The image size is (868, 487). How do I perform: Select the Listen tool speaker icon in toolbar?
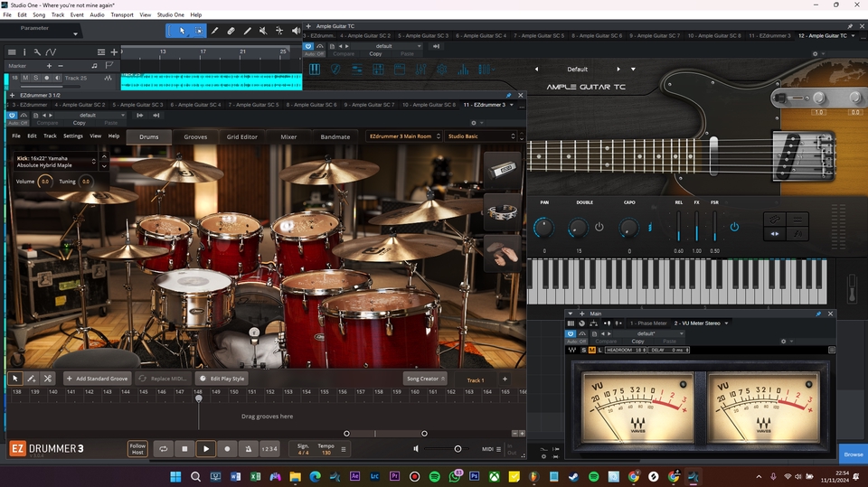(x=297, y=31)
